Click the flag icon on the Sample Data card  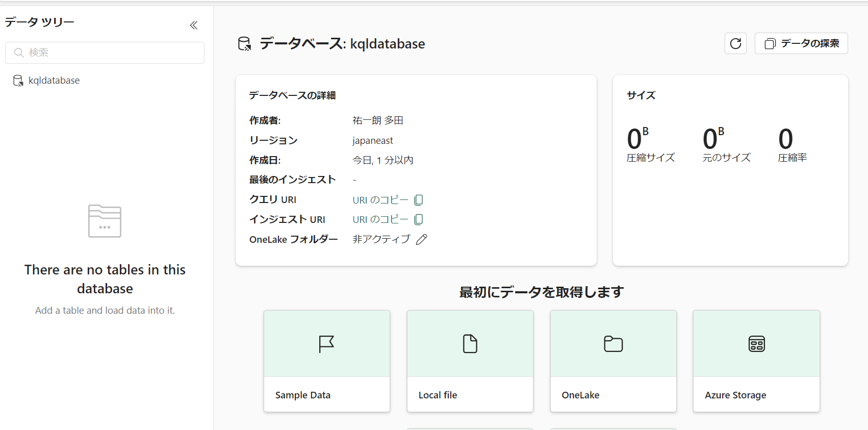click(326, 344)
